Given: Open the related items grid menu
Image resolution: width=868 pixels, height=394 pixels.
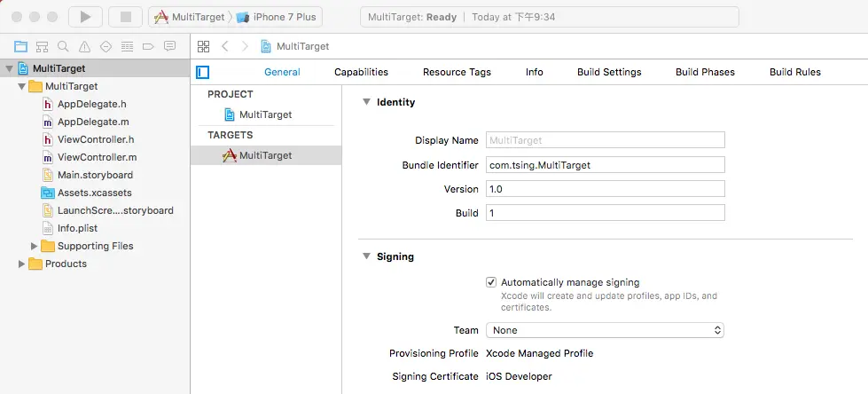Looking at the screenshot, I should 203,46.
